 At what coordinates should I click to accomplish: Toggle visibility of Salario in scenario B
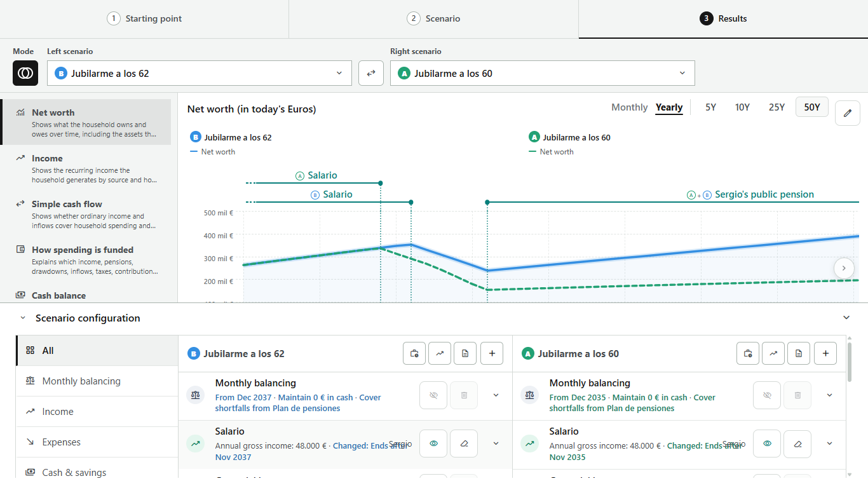tap(434, 444)
